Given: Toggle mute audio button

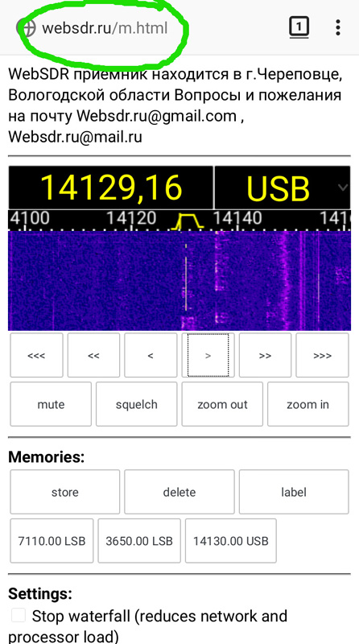Looking at the screenshot, I should (x=51, y=405).
